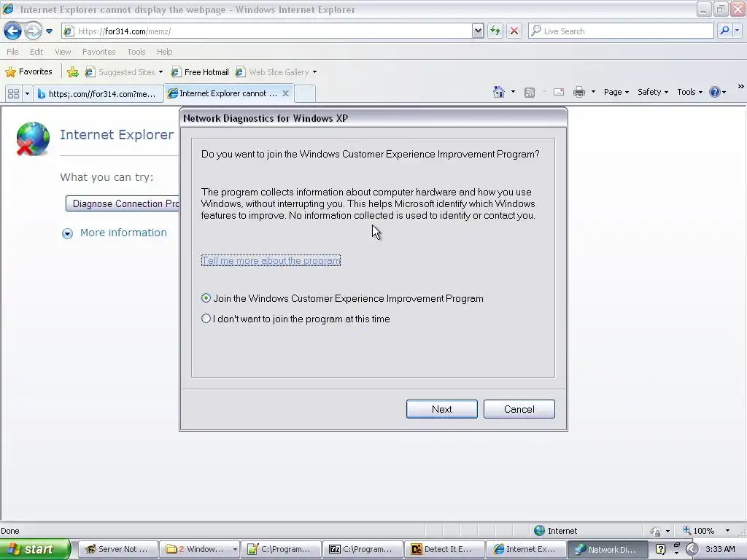Open the Help menu

click(164, 52)
